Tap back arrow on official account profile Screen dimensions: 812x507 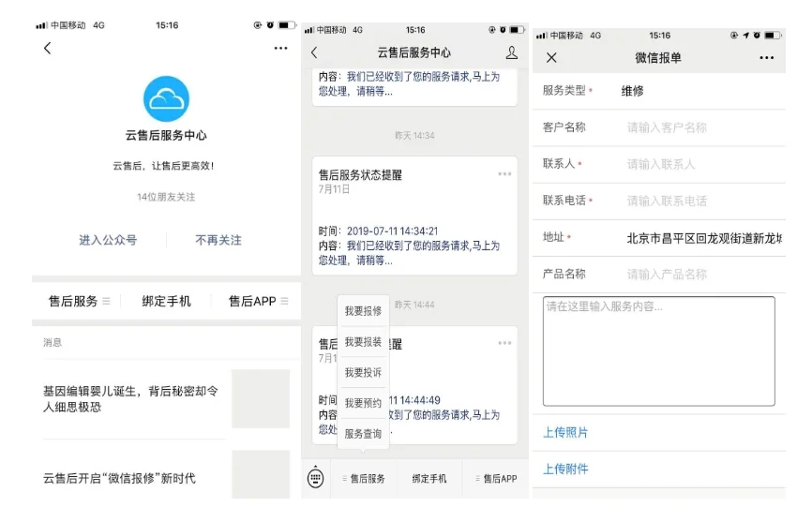[47, 48]
